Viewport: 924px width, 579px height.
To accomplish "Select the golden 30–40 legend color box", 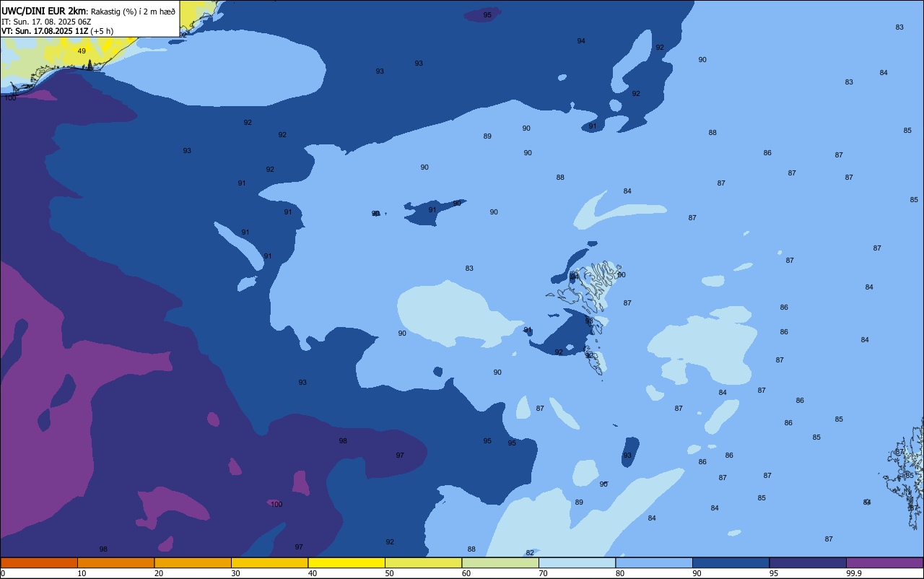I will click(x=269, y=562).
